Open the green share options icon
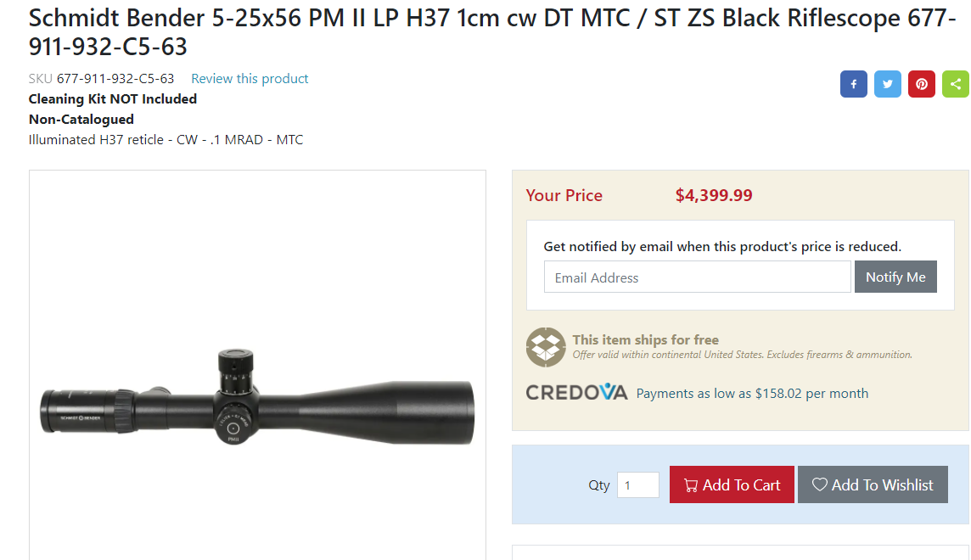971x560 pixels. point(955,84)
